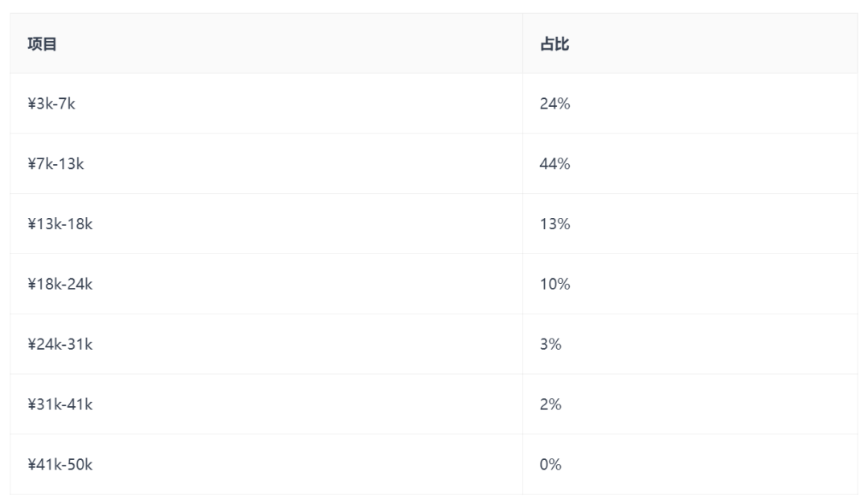This screenshot has height=501, width=868.
Task: Click the 2% percentage value
Action: tap(551, 404)
